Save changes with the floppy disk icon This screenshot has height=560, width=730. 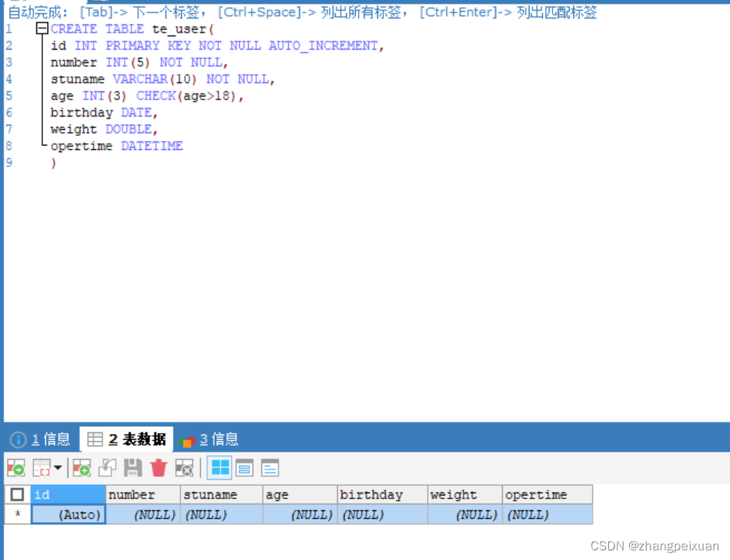pyautogui.click(x=133, y=468)
